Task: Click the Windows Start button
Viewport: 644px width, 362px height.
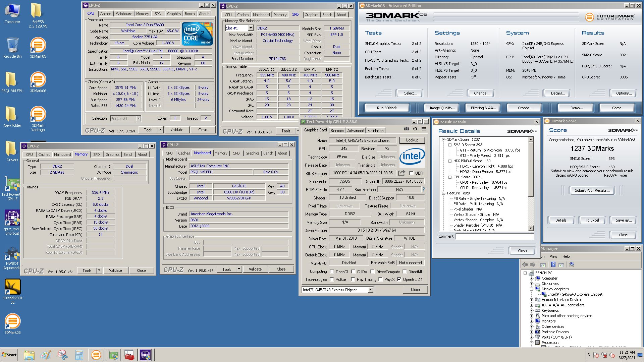Action: 9,355
